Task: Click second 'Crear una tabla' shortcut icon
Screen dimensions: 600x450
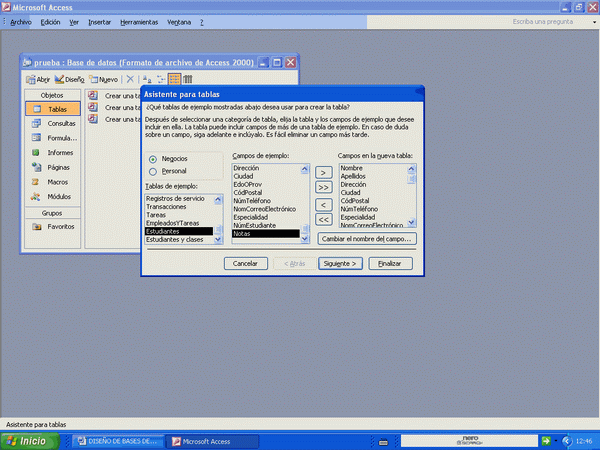Action: [x=93, y=107]
